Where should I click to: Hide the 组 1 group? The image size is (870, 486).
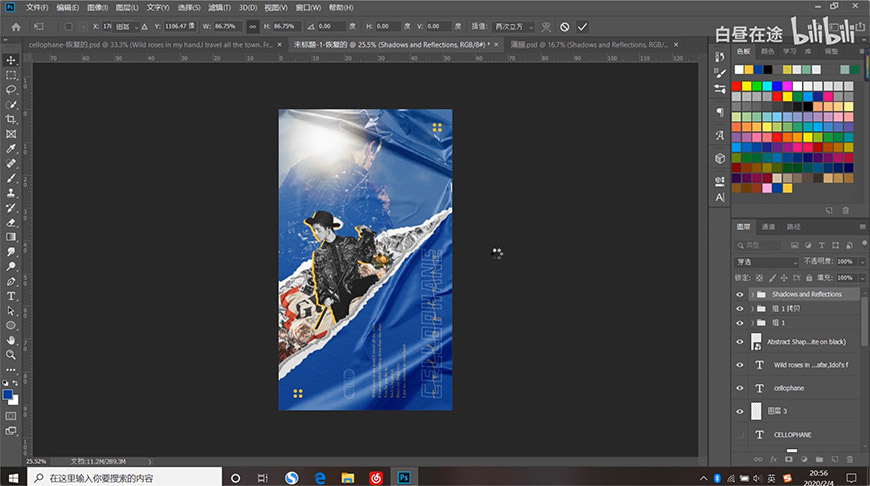[x=740, y=322]
